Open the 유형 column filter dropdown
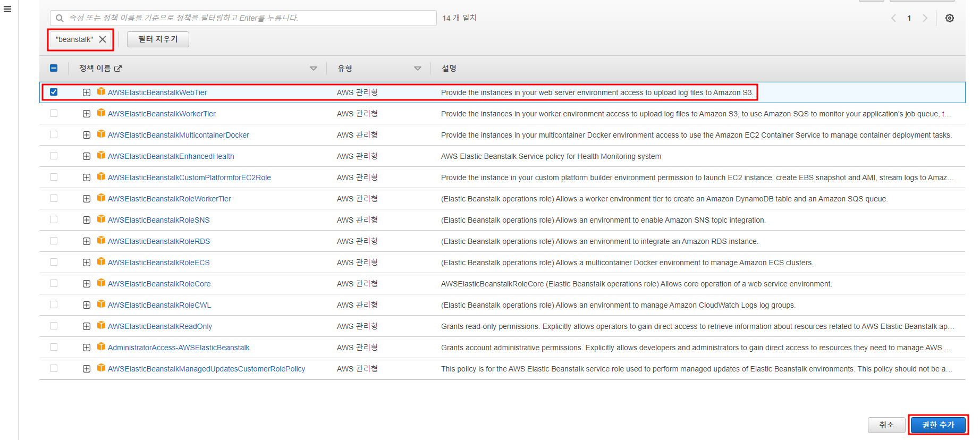Screen dimensions: 980x440 tap(418, 69)
